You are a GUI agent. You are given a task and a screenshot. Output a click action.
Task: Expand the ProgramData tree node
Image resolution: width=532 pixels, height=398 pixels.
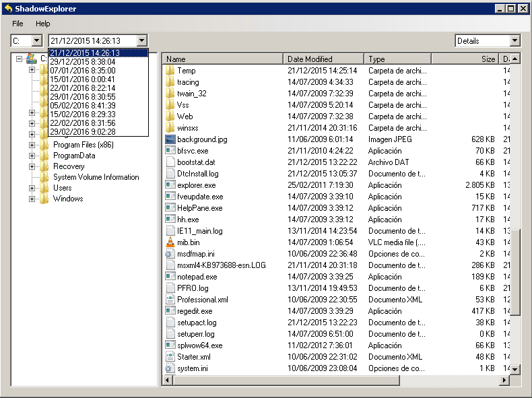32,156
